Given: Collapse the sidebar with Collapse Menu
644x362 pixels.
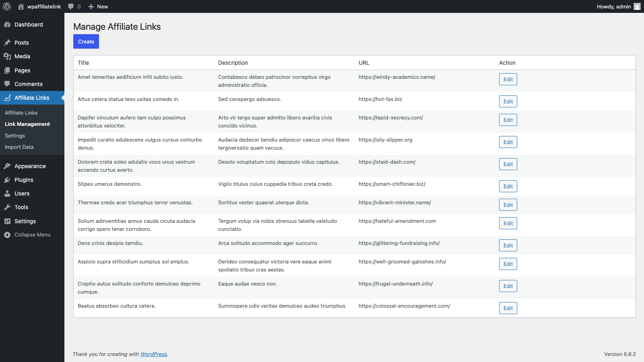Looking at the screenshot, I should click(32, 235).
